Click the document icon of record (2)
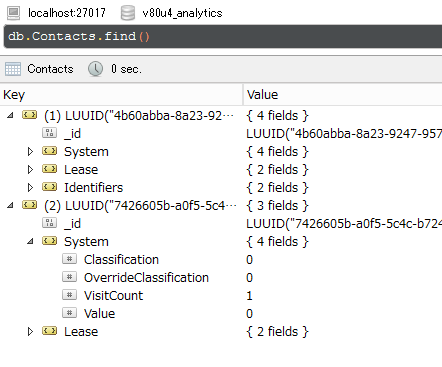This screenshot has height=367, width=442. (x=30, y=205)
